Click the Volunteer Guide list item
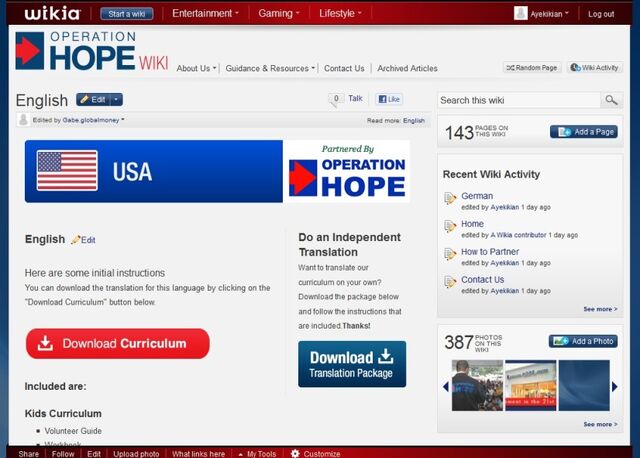This screenshot has width=640, height=458. [73, 431]
